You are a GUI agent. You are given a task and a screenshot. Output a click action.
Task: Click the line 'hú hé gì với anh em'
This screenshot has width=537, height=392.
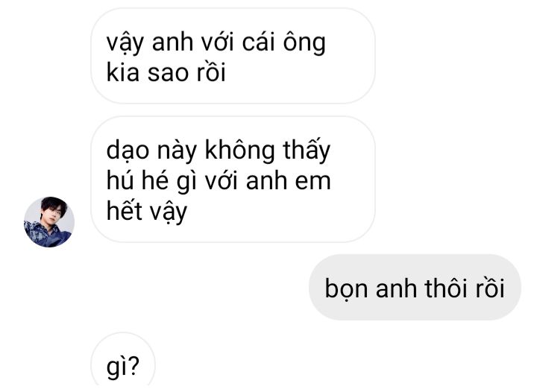point(219,180)
